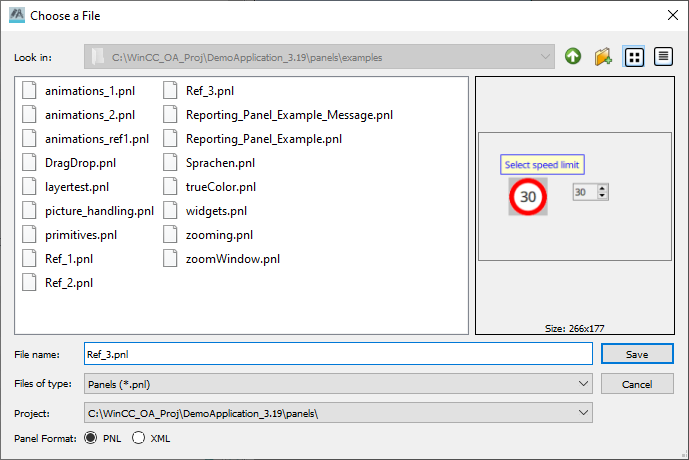Select the PNL panel format
Screen dimensions: 689x460
(x=92, y=438)
